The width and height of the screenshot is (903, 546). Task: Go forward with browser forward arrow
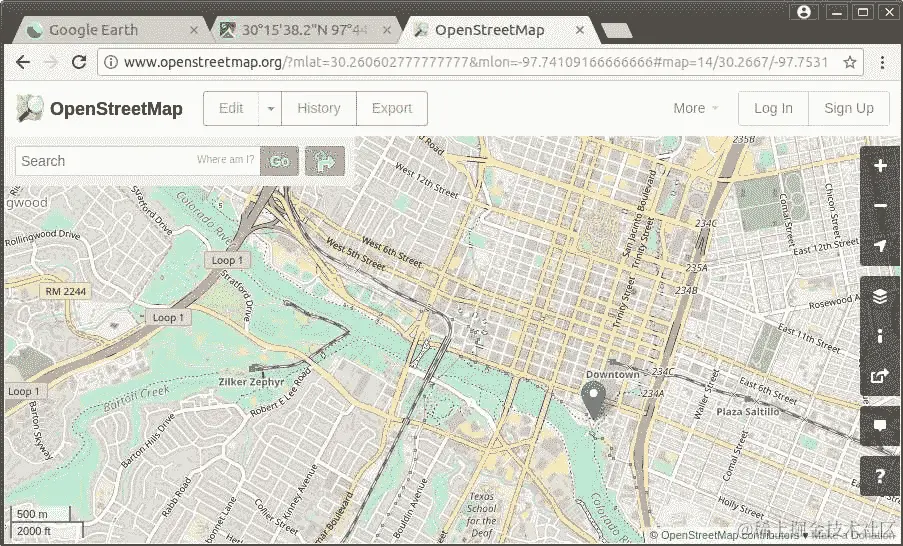(x=51, y=62)
